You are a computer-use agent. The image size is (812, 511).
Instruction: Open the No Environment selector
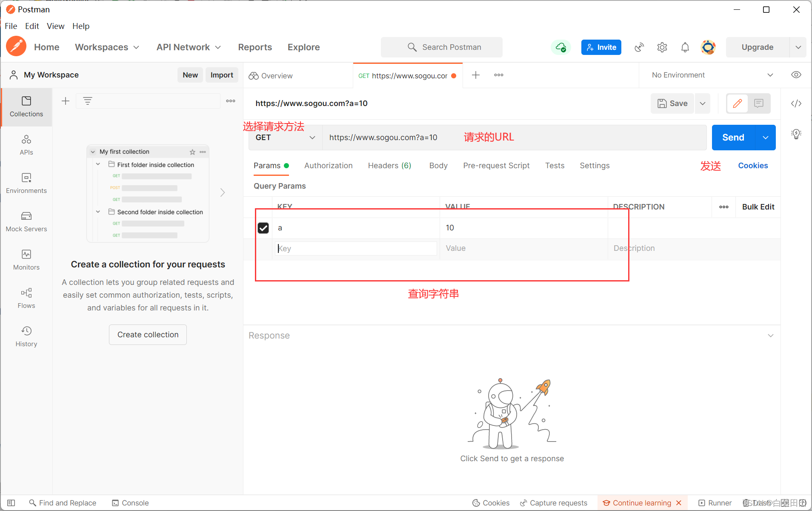coord(712,75)
